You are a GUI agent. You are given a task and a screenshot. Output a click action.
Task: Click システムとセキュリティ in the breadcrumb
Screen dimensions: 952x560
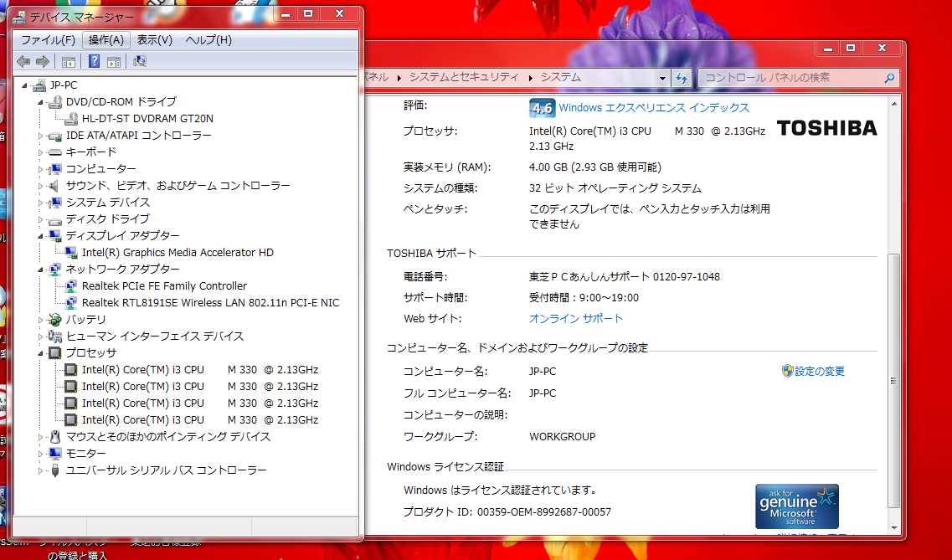point(464,77)
